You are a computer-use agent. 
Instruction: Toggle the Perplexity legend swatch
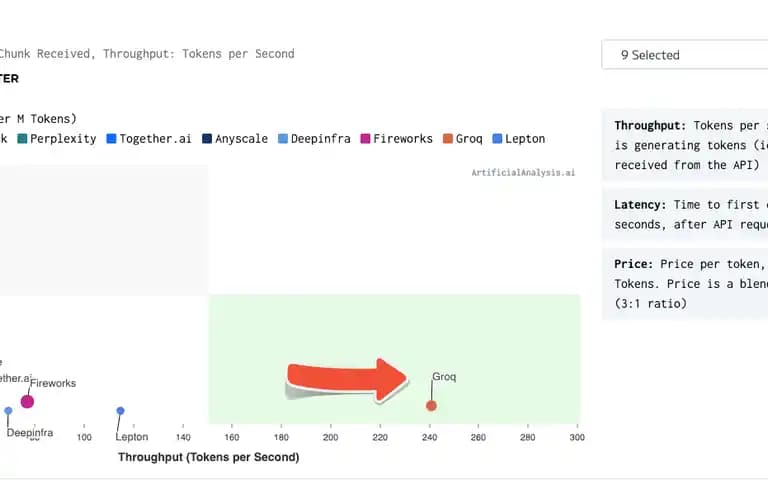22,139
